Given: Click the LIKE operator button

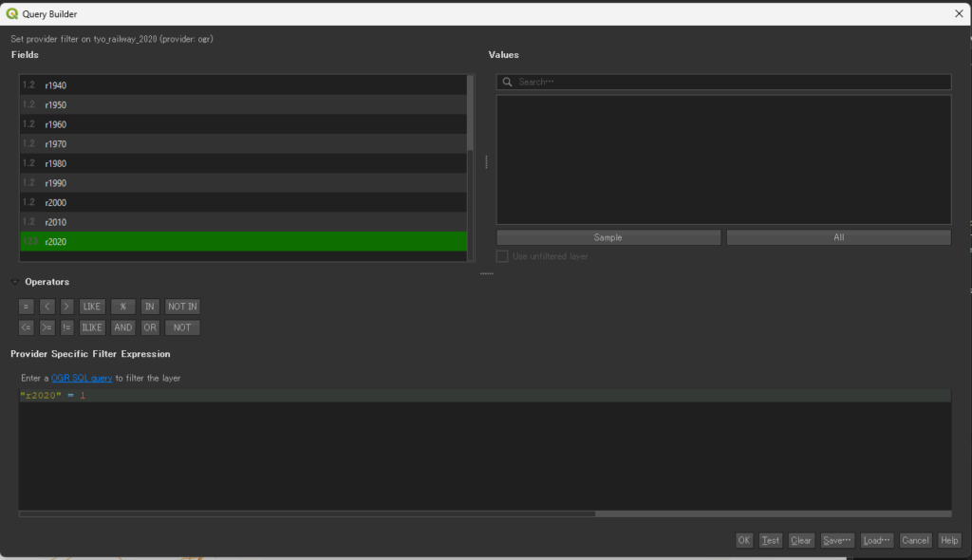Looking at the screenshot, I should (x=92, y=307).
